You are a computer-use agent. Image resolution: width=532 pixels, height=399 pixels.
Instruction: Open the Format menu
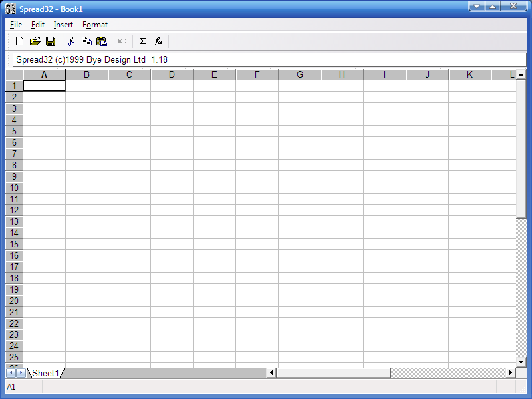point(95,25)
